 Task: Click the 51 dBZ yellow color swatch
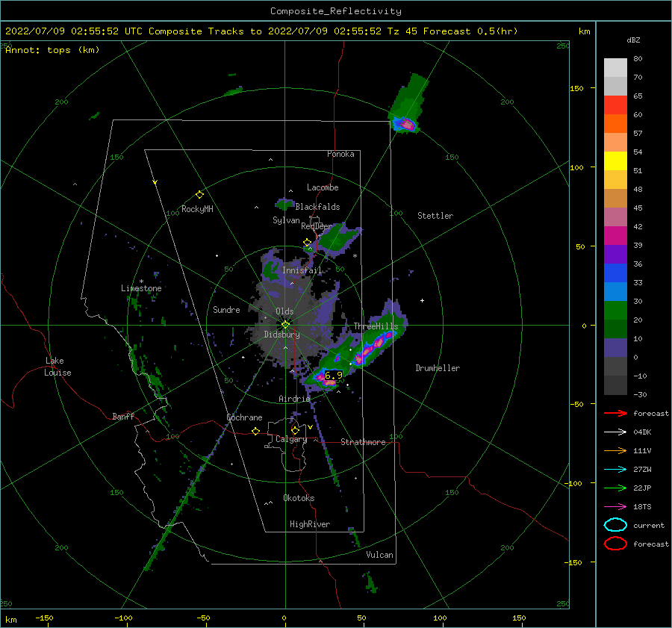[x=615, y=161]
